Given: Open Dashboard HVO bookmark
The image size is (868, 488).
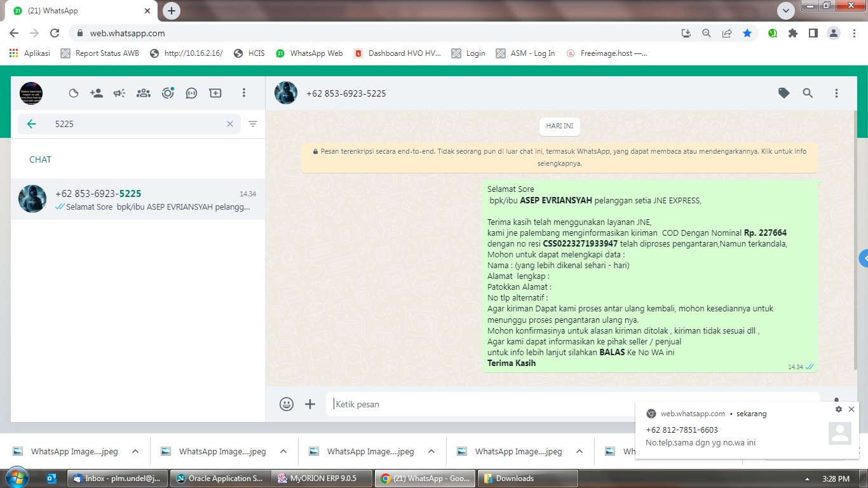Looking at the screenshot, I should [397, 53].
